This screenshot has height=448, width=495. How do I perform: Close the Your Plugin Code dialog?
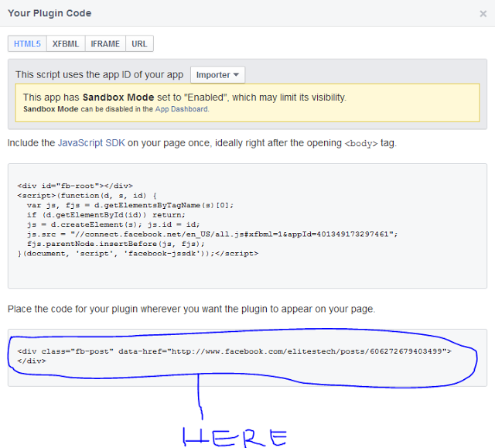tap(483, 13)
